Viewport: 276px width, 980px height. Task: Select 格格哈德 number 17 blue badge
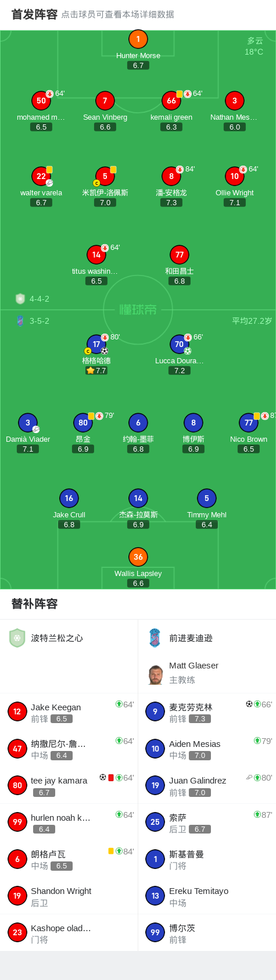(96, 344)
